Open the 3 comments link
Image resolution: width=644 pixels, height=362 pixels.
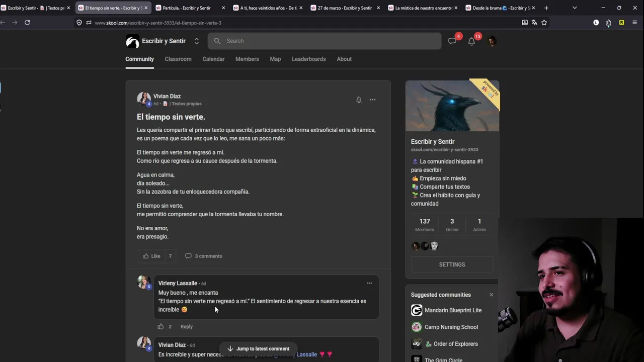click(x=204, y=256)
